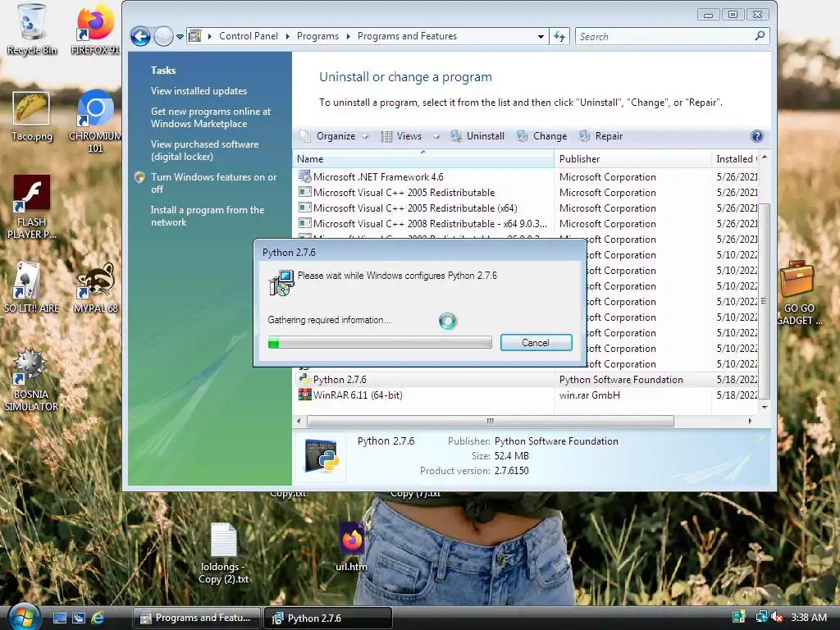The image size is (840, 630).
Task: Click the Python 2.7.6 details thumbnail
Action: point(322,456)
